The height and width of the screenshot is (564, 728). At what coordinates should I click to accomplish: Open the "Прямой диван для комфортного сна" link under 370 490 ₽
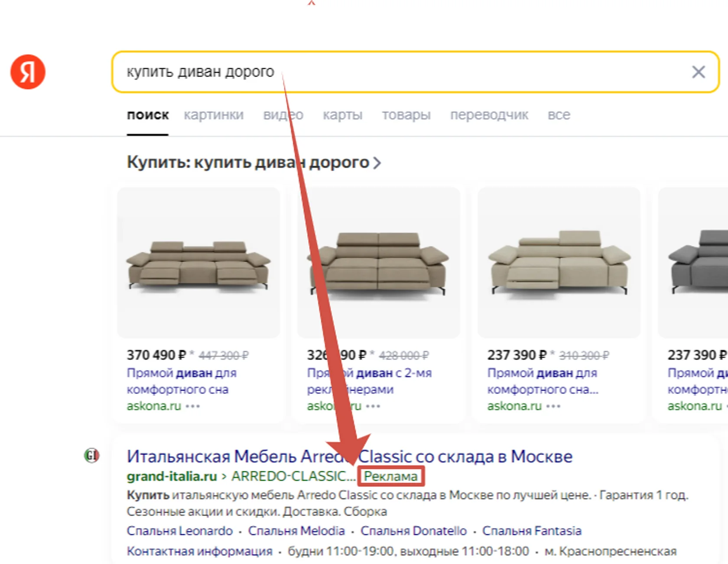coord(182,381)
